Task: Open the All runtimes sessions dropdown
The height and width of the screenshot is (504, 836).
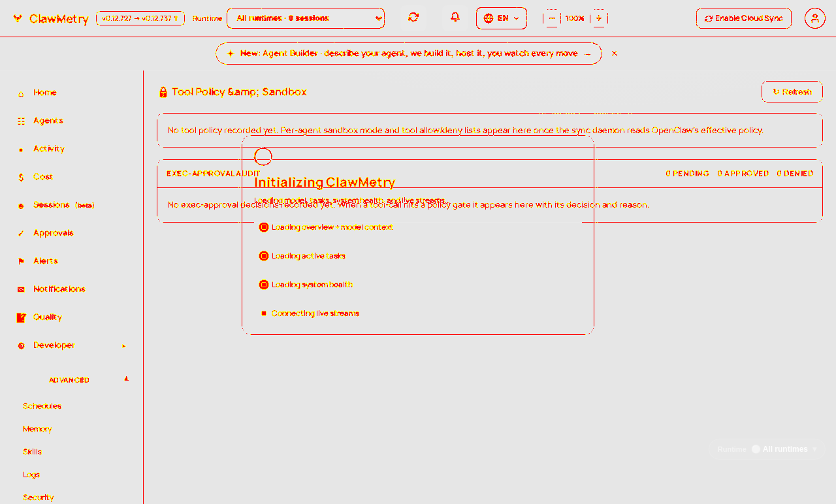Action: pyautogui.click(x=306, y=18)
